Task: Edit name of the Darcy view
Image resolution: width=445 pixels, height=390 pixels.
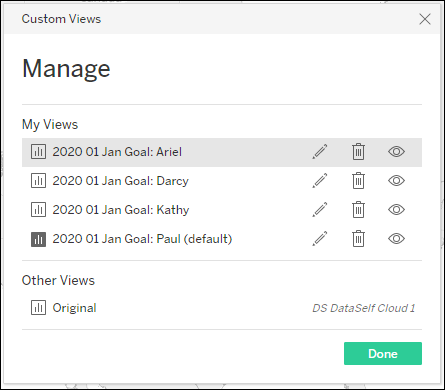Action: tap(320, 181)
